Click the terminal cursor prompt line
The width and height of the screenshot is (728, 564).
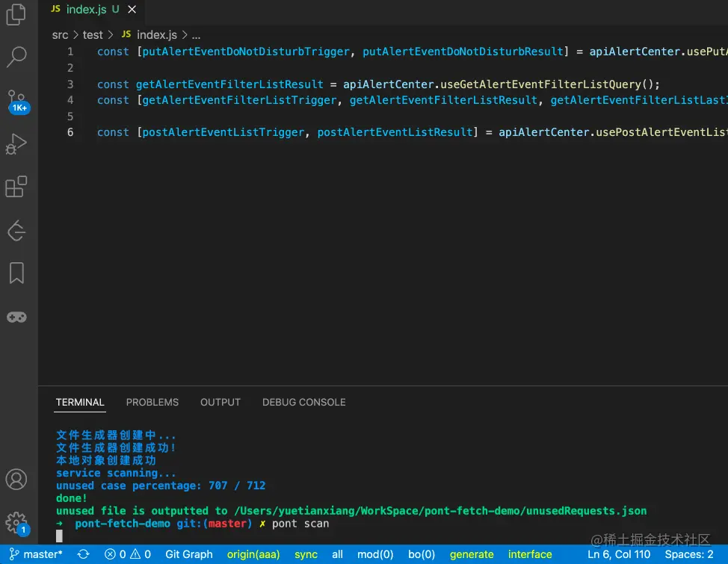[59, 536]
